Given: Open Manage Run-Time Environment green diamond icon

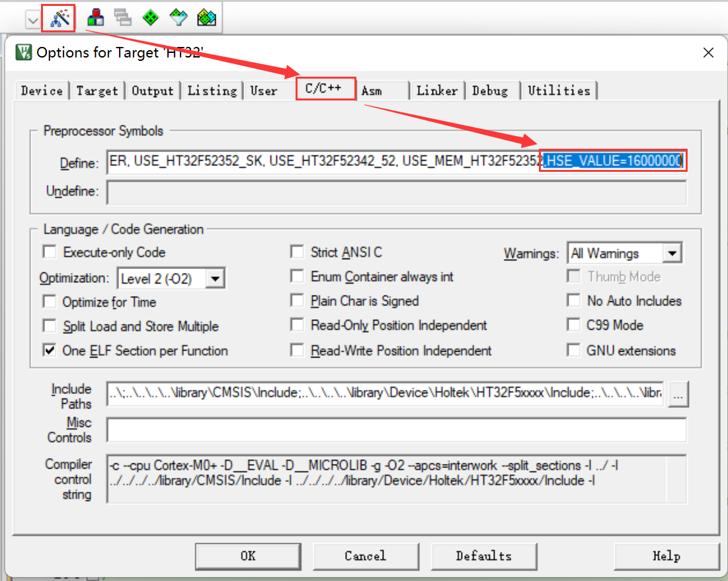Looking at the screenshot, I should (151, 18).
